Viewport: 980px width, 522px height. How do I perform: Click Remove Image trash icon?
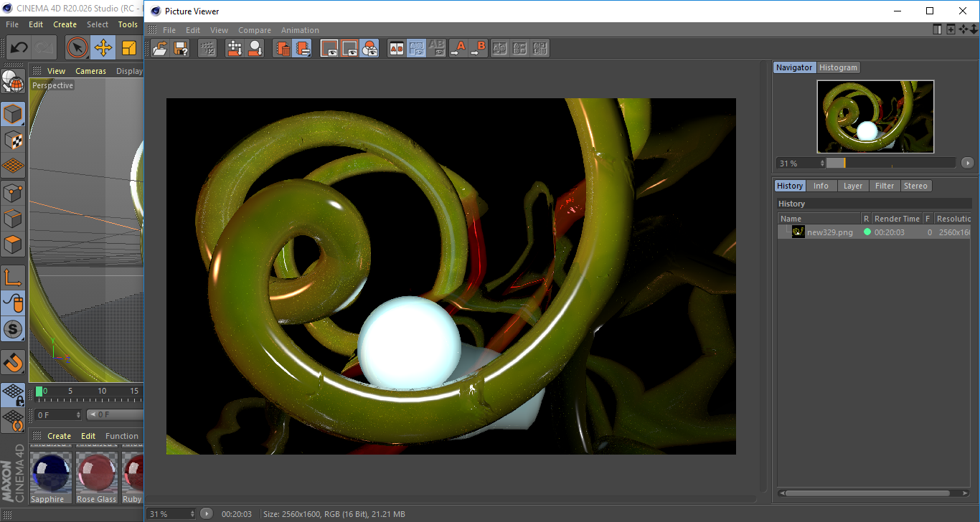point(283,48)
